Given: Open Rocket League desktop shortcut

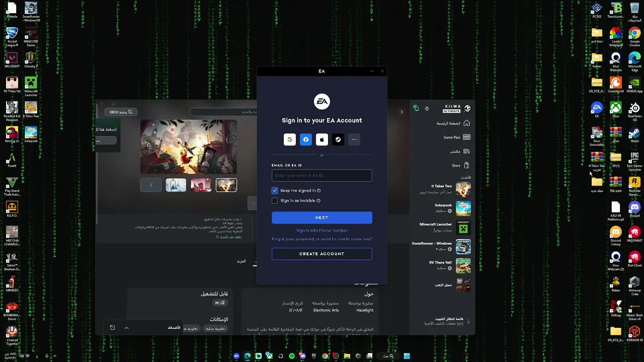Looking at the screenshot, I should (12, 36).
